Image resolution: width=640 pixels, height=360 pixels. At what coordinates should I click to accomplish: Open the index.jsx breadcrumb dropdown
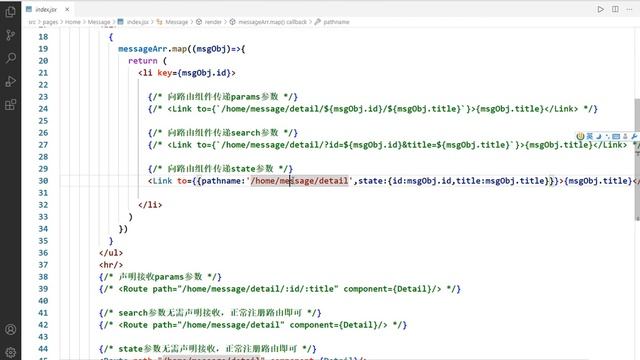point(133,22)
